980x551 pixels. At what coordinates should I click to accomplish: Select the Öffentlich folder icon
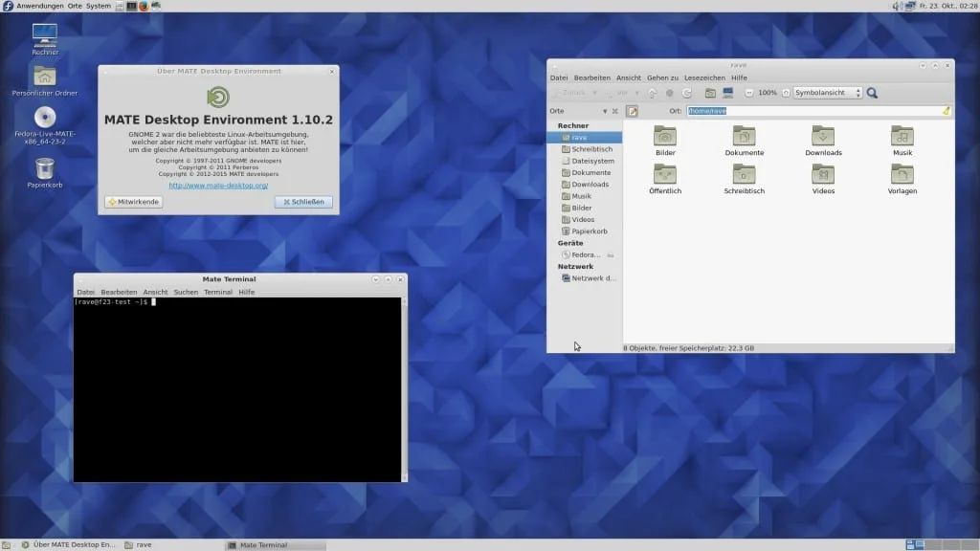pyautogui.click(x=665, y=179)
